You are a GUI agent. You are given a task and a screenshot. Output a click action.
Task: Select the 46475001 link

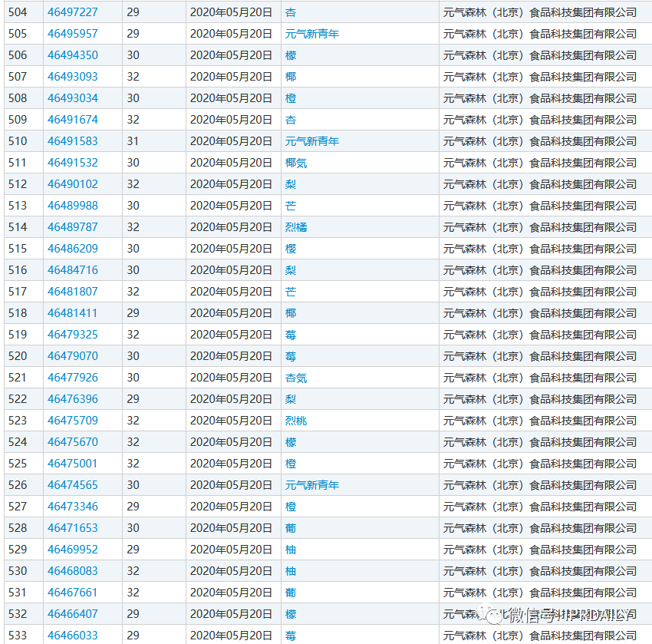73,464
